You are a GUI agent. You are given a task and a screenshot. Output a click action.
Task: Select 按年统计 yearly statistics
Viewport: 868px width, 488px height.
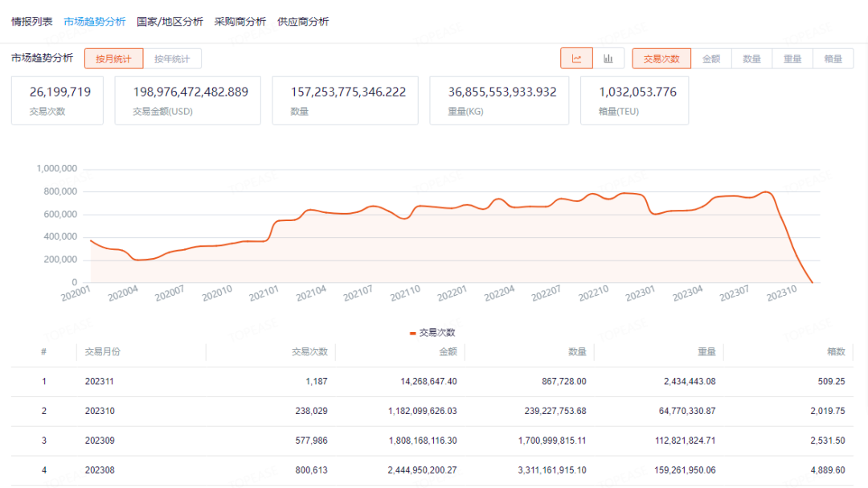point(172,59)
